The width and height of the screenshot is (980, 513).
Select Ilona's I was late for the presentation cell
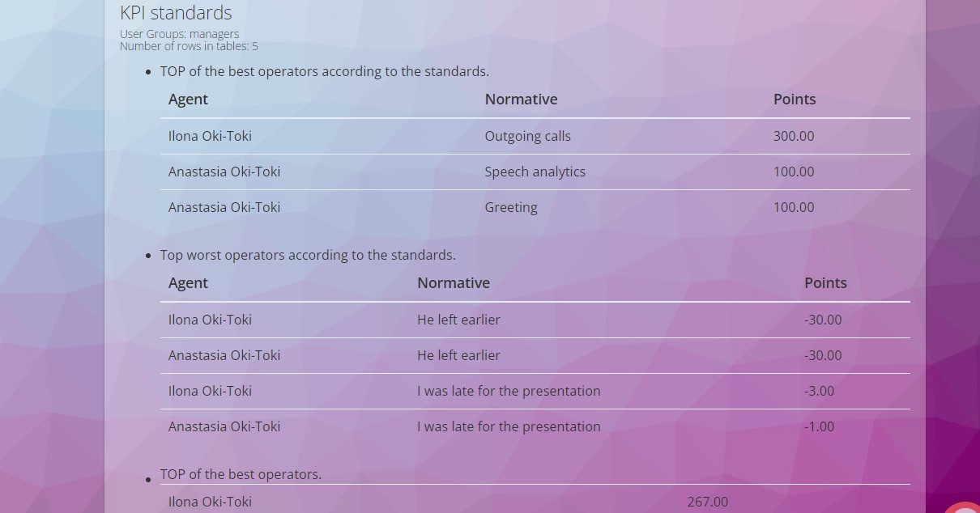(509, 391)
